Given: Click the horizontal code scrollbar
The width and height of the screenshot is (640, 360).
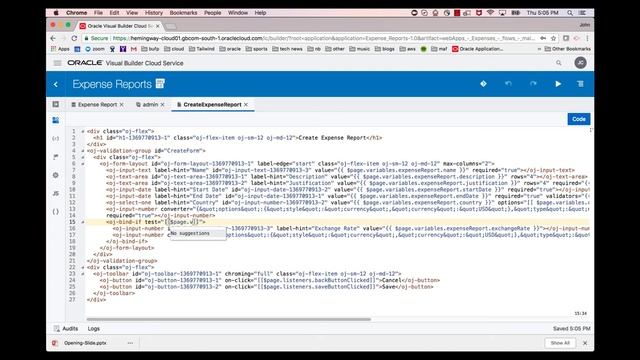Looking at the screenshot, I should (x=229, y=320).
